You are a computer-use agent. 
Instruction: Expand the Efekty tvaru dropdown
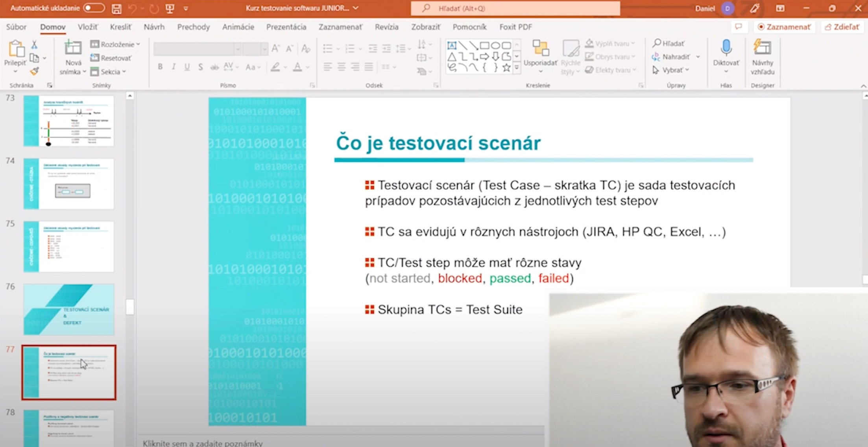(634, 70)
